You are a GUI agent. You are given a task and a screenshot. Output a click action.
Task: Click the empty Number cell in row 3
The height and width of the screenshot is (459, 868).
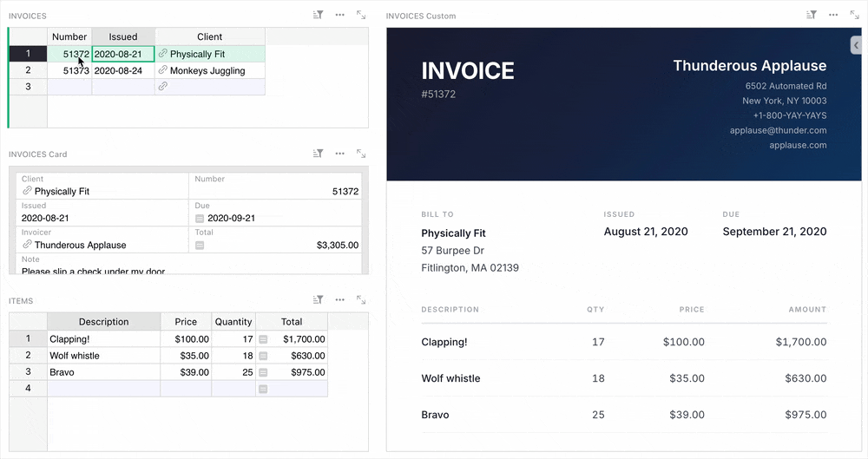click(69, 88)
